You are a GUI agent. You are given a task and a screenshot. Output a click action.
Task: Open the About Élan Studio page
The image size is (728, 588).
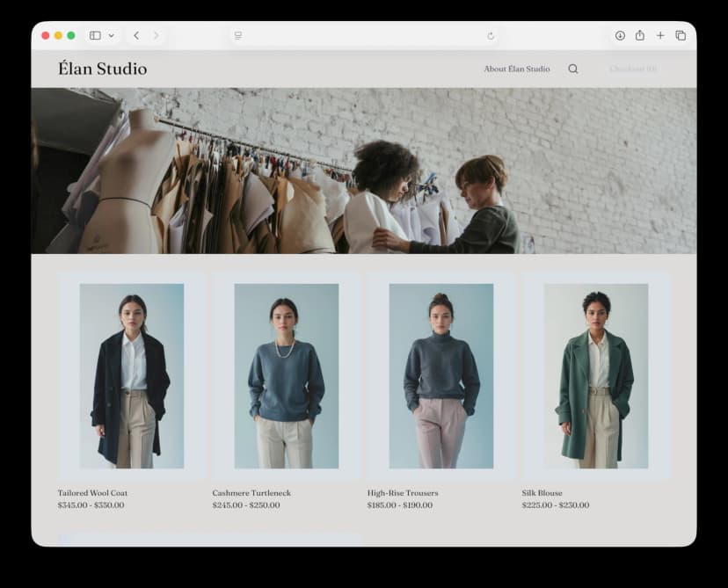tap(516, 69)
